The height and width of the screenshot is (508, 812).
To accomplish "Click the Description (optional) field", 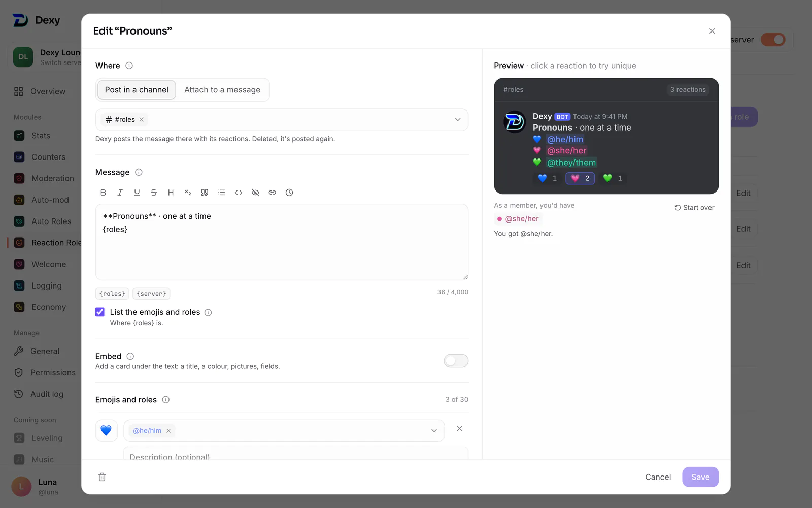I will (296, 454).
